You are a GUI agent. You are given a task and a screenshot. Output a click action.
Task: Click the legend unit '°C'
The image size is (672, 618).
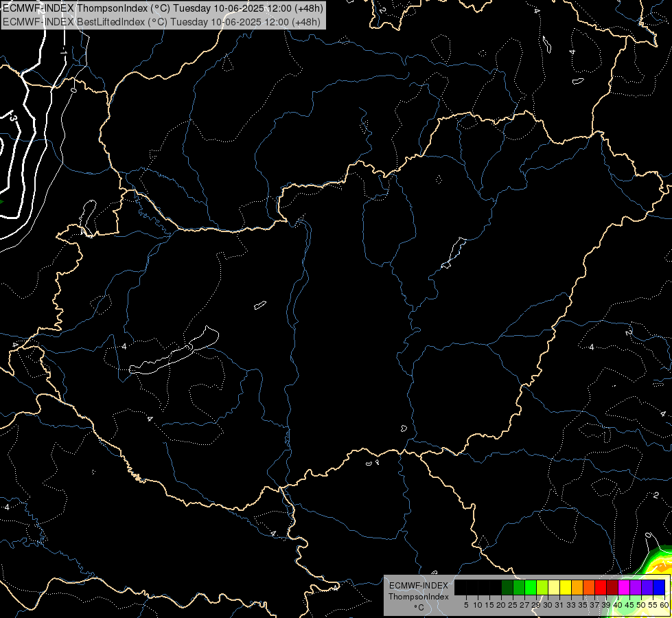click(x=419, y=608)
